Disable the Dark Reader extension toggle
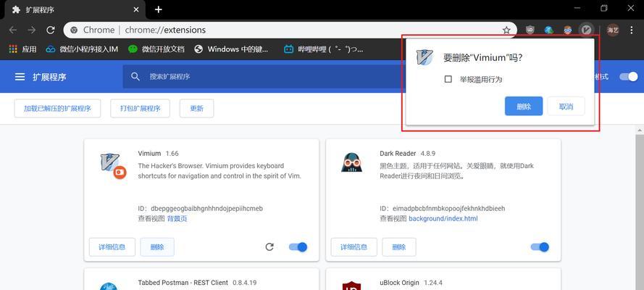Image resolution: width=644 pixels, height=290 pixels. pos(540,247)
